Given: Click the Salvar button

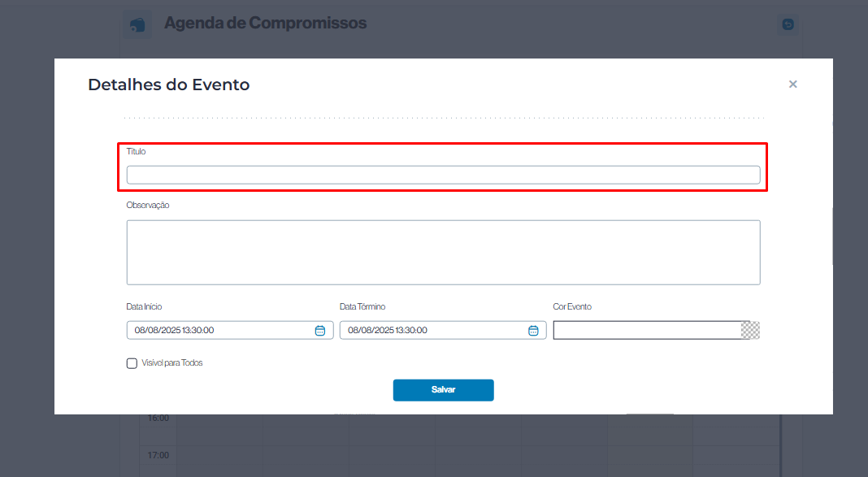Looking at the screenshot, I should tap(444, 390).
